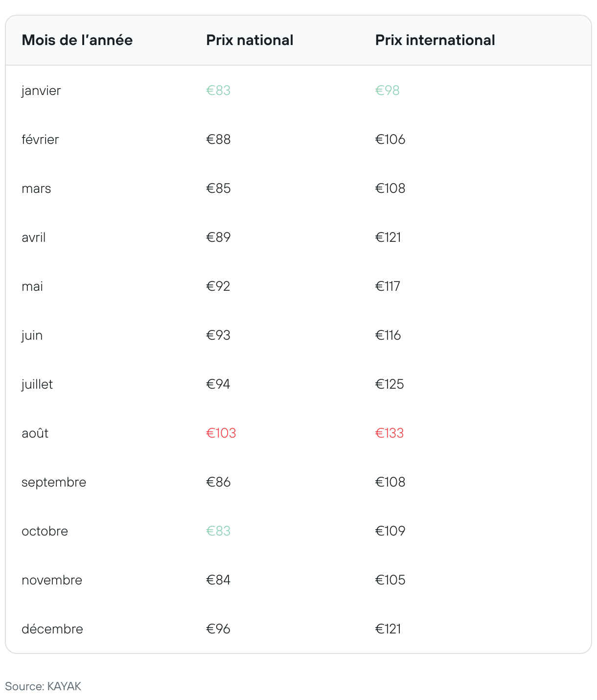
Task: Select the juin row label
Action: click(x=32, y=336)
